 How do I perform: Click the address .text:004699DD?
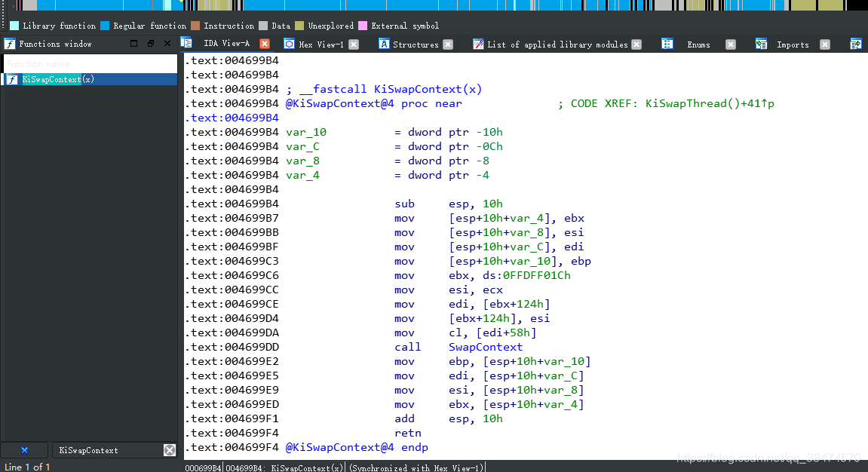[x=232, y=347]
